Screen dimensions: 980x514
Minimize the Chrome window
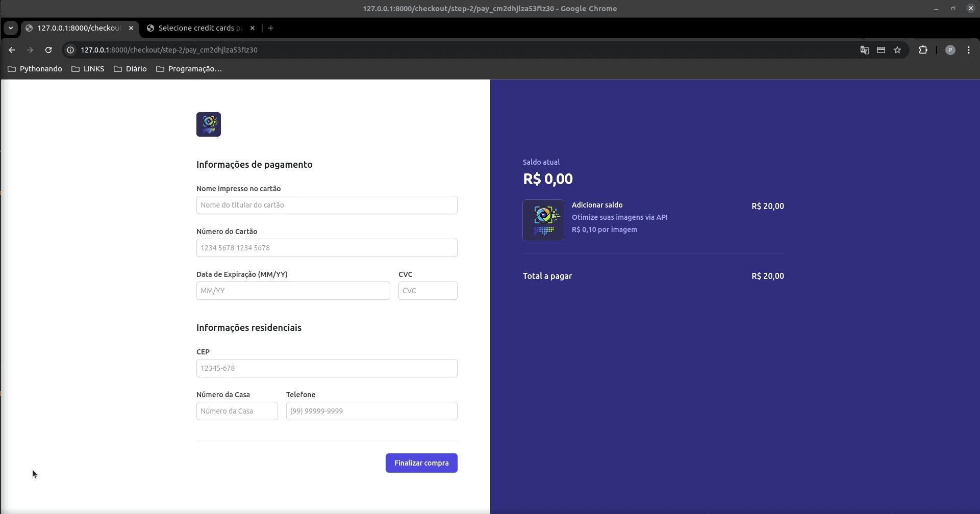click(x=936, y=9)
